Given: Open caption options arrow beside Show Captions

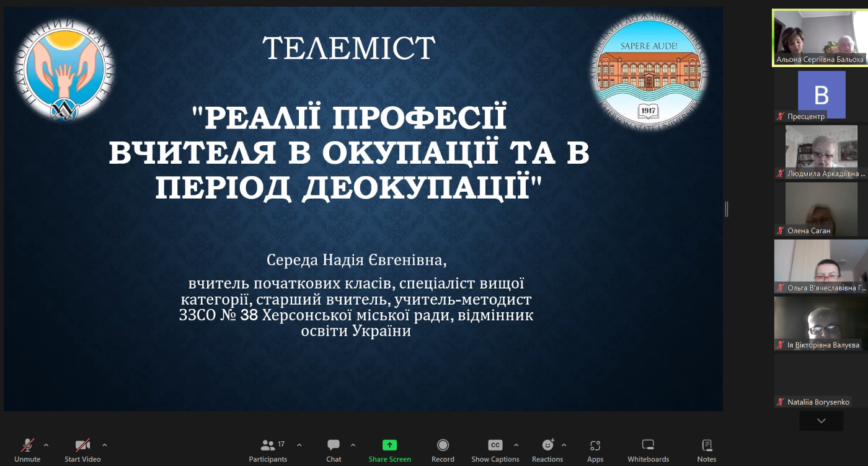Looking at the screenshot, I should coord(516,445).
